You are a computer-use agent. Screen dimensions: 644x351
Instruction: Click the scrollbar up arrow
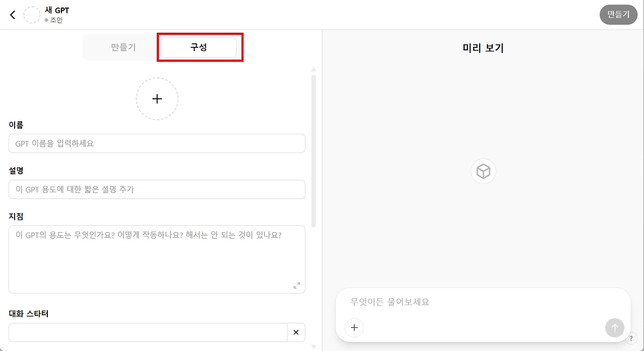(x=314, y=69)
